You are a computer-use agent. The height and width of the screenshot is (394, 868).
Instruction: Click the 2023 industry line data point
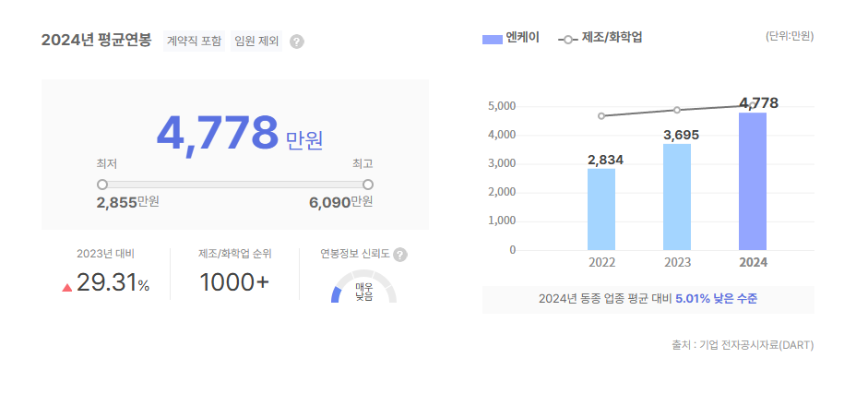(x=677, y=110)
